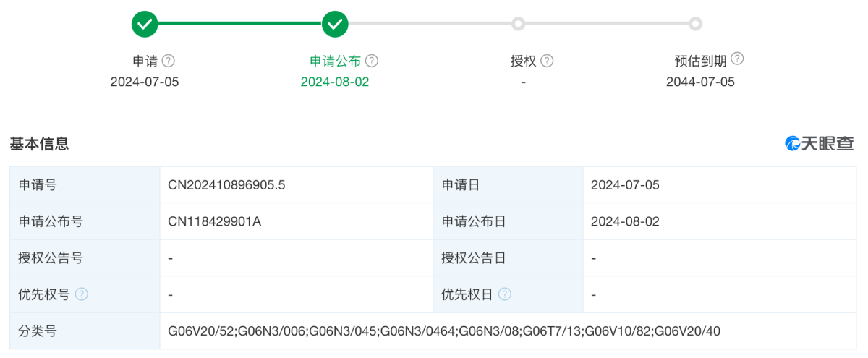This screenshot has height=358, width=868.
Task: Click the first green checkmark step circle
Action: point(145,24)
